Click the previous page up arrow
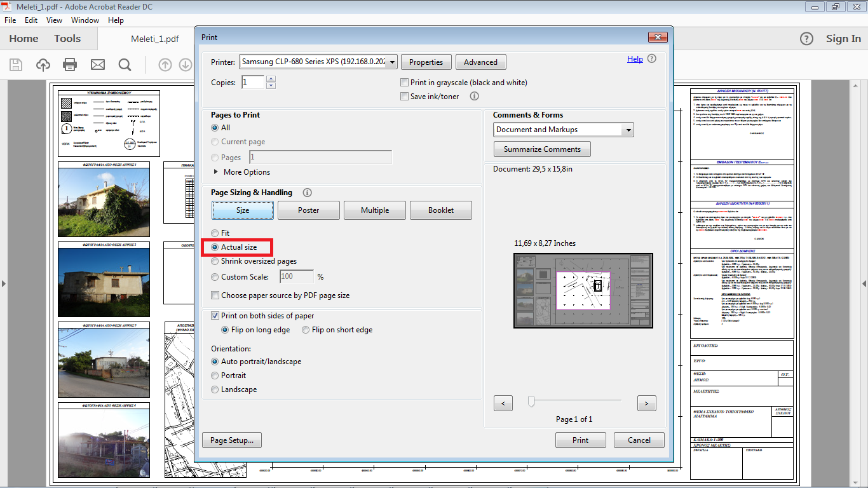Screen dimensions: 868x488 [x=165, y=65]
